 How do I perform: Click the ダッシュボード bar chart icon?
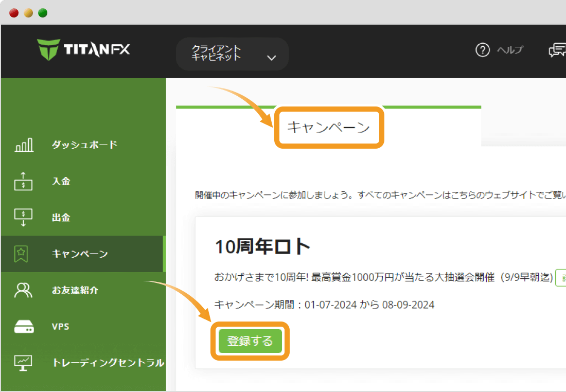(24, 145)
